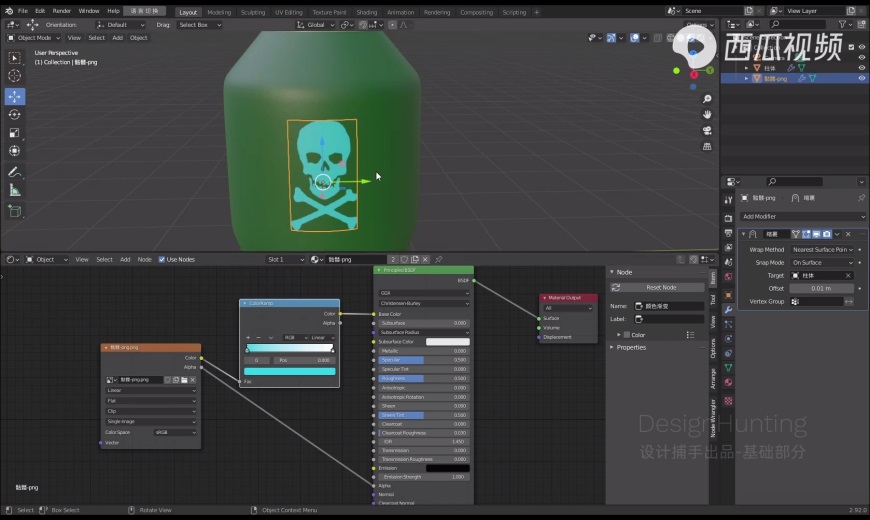Toggle the modifier edit mode display button

(806, 234)
